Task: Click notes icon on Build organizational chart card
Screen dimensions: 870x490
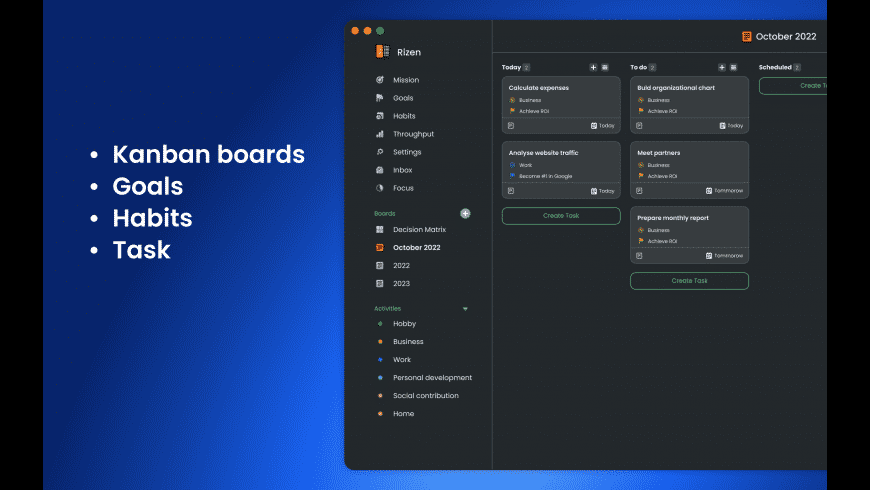Action: [x=639, y=126]
